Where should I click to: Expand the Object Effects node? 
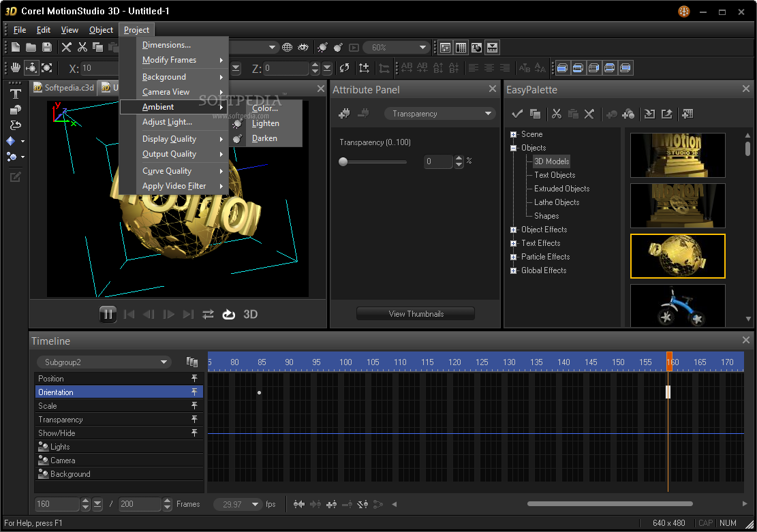513,230
